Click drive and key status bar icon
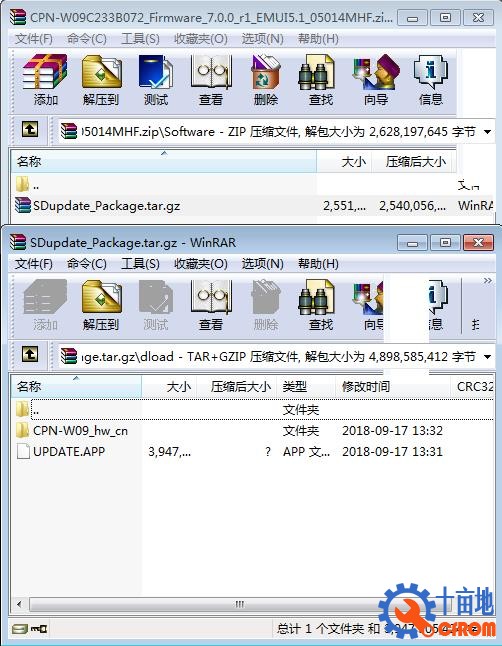The height and width of the screenshot is (646, 502). tap(30, 629)
